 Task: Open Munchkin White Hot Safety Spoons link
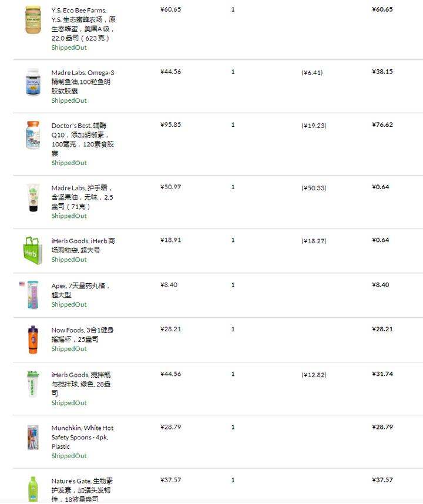point(82,437)
